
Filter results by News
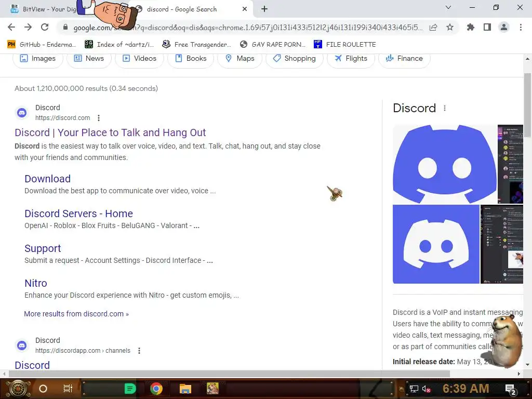[89, 58]
